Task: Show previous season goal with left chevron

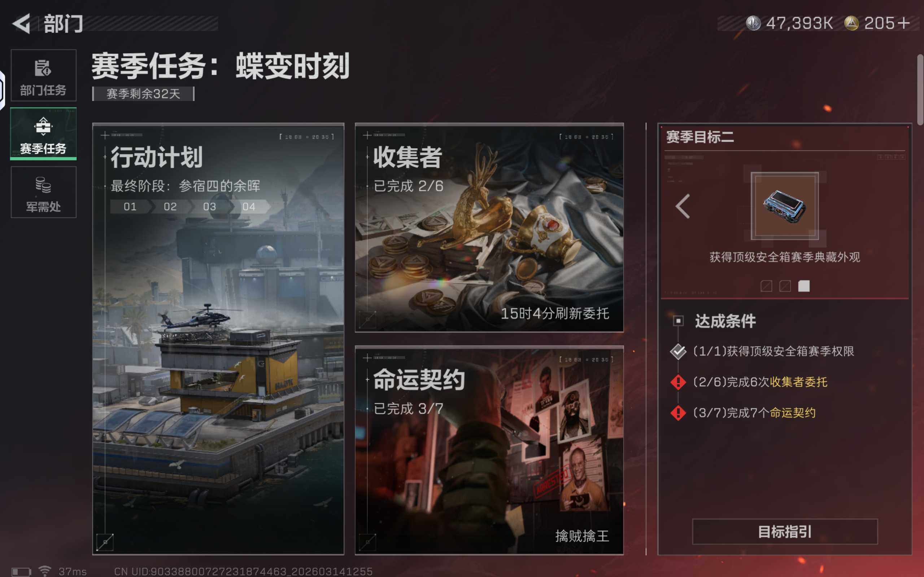Action: tap(683, 206)
